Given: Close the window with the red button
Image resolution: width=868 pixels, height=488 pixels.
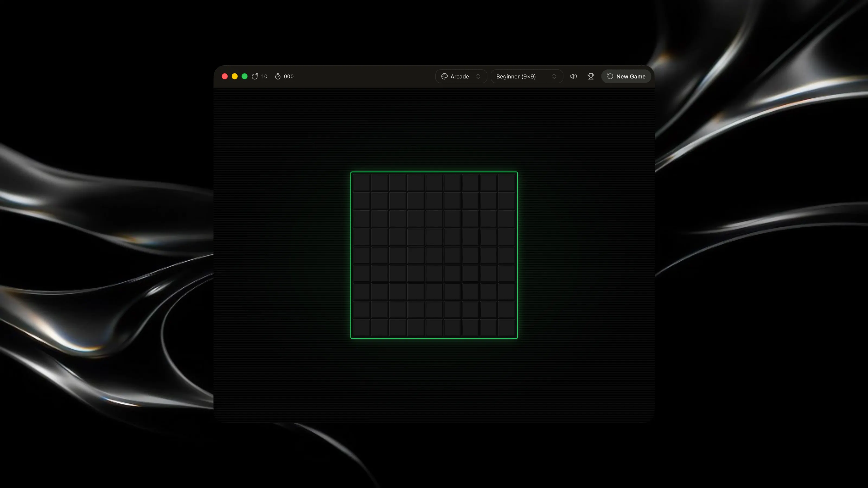Looking at the screenshot, I should [225, 76].
